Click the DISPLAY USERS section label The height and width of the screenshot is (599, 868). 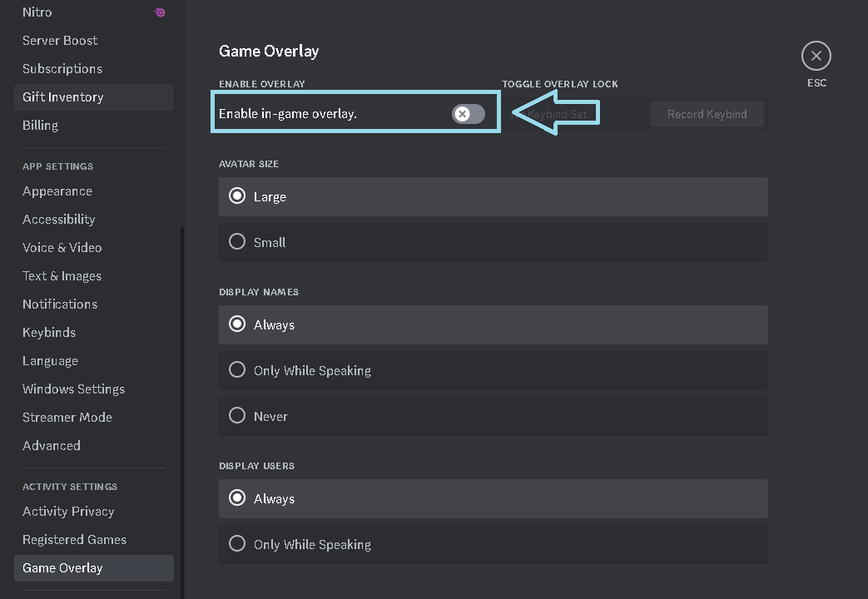click(x=256, y=466)
